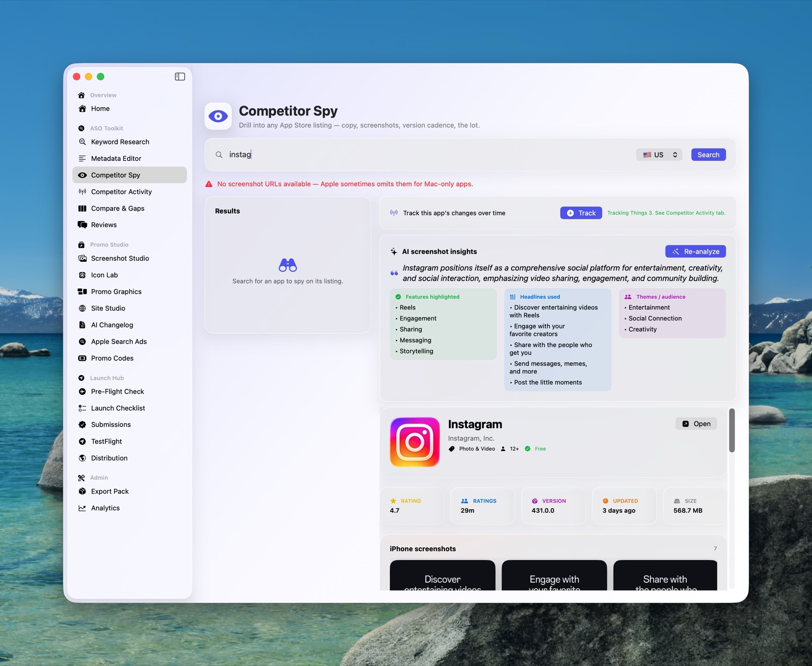Viewport: 812px width, 666px height.
Task: Select Competitor Spy in the sidebar
Action: coord(129,175)
